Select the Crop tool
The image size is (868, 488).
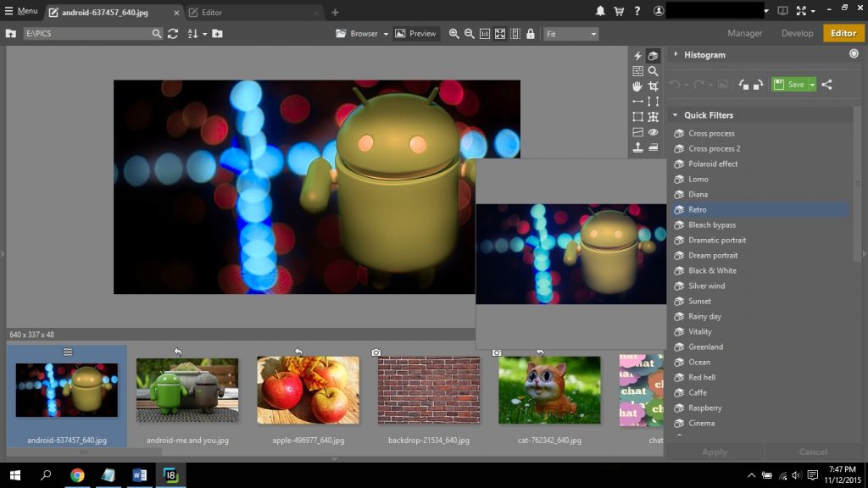(654, 86)
